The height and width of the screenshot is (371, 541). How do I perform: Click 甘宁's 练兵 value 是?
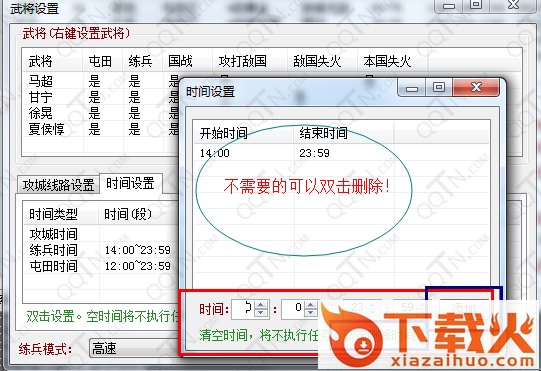pyautogui.click(x=134, y=97)
